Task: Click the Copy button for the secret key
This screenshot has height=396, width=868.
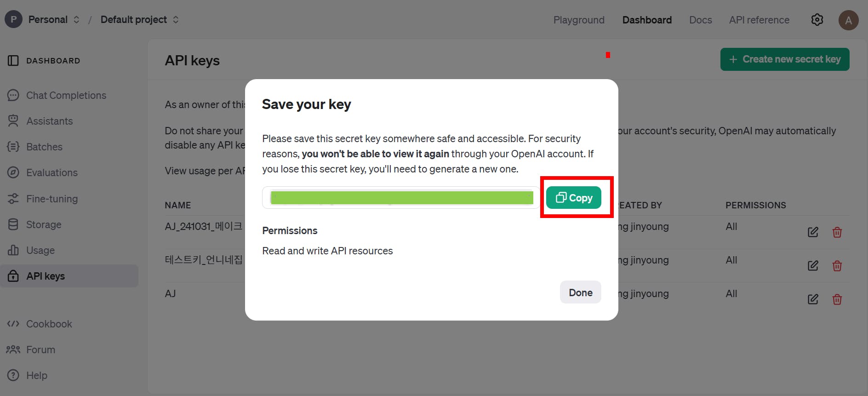Action: pos(574,198)
